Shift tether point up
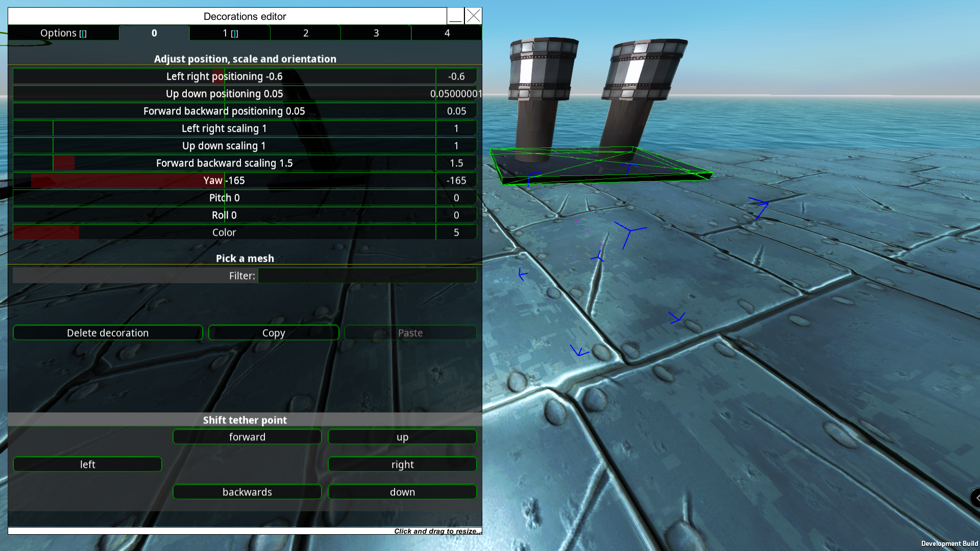Image resolution: width=980 pixels, height=551 pixels. click(402, 437)
